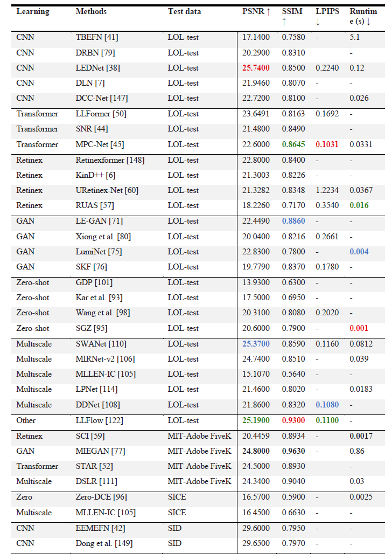Click the LLFlow [122] method entry
392x560 pixels.
[x=100, y=420]
